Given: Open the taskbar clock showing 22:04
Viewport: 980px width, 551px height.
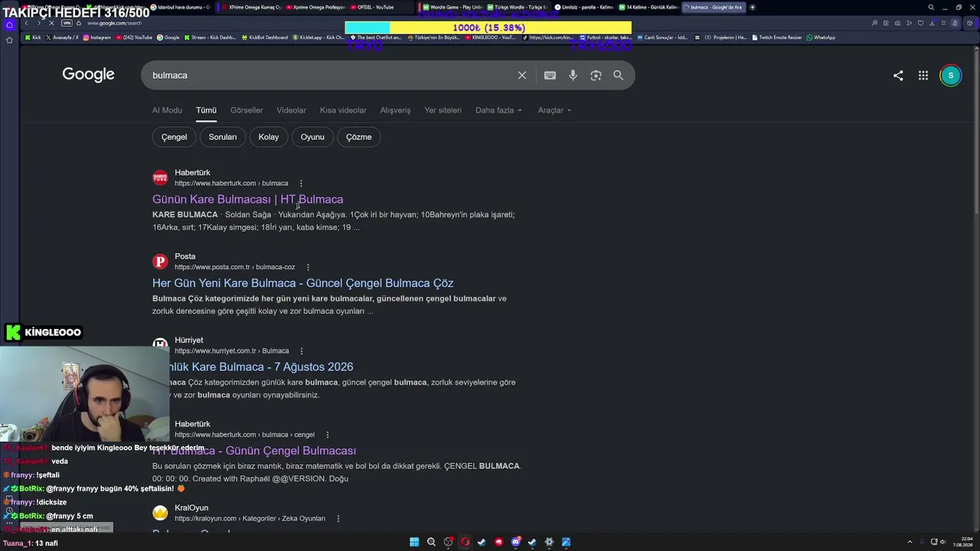Looking at the screenshot, I should [x=964, y=542].
